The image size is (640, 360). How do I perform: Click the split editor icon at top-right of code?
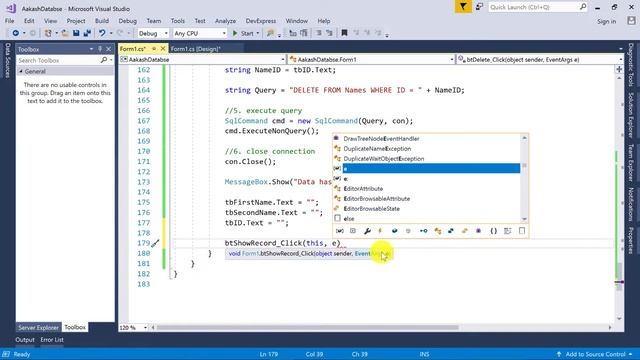pos(619,69)
